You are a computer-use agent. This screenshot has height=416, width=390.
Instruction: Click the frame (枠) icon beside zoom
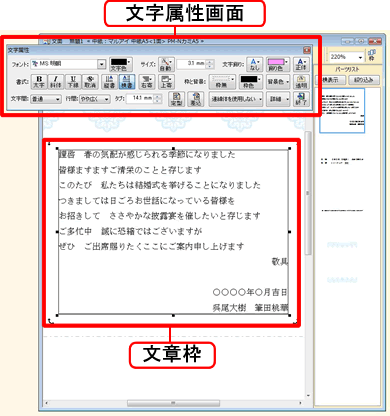372,56
